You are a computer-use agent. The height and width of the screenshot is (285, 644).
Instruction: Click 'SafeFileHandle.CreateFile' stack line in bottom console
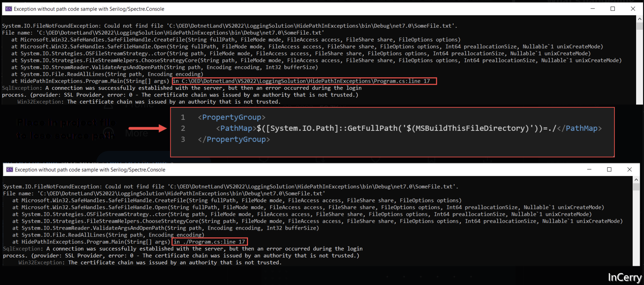coord(237,200)
